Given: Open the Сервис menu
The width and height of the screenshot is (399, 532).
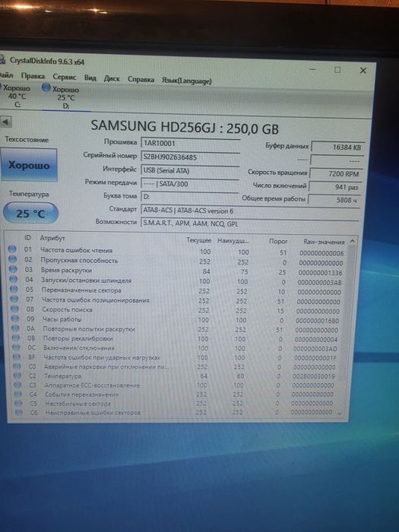Looking at the screenshot, I should coord(65,77).
